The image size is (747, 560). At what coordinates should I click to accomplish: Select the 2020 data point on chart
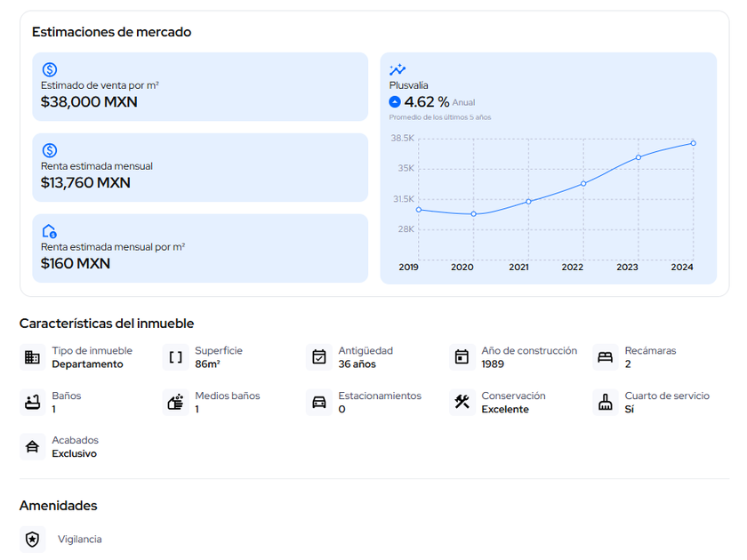(x=473, y=214)
